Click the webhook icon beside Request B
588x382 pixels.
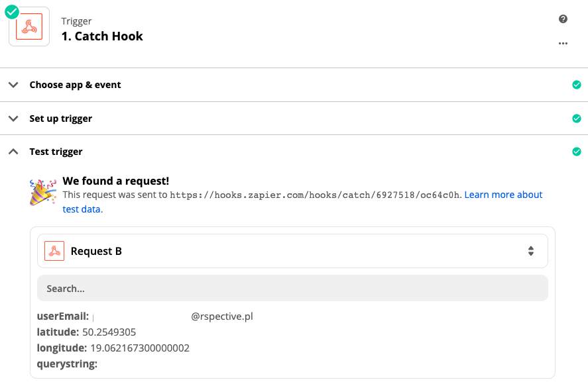point(54,250)
